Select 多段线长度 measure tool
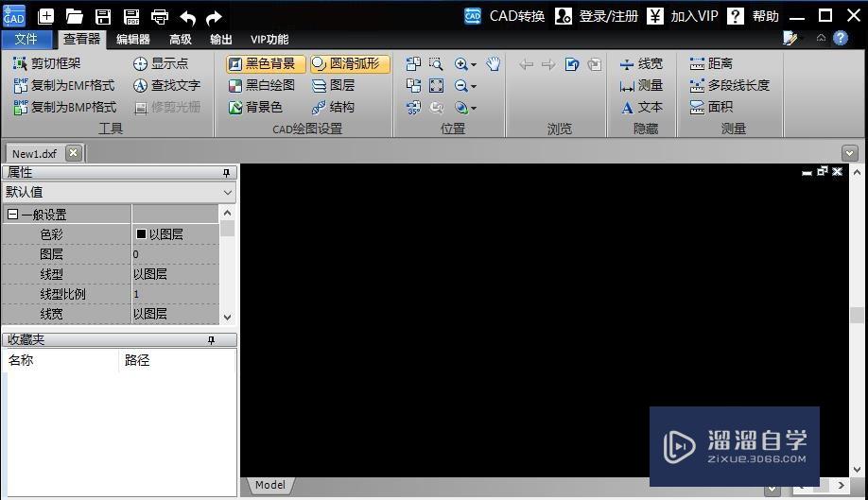This screenshot has height=500, width=868. [x=730, y=85]
